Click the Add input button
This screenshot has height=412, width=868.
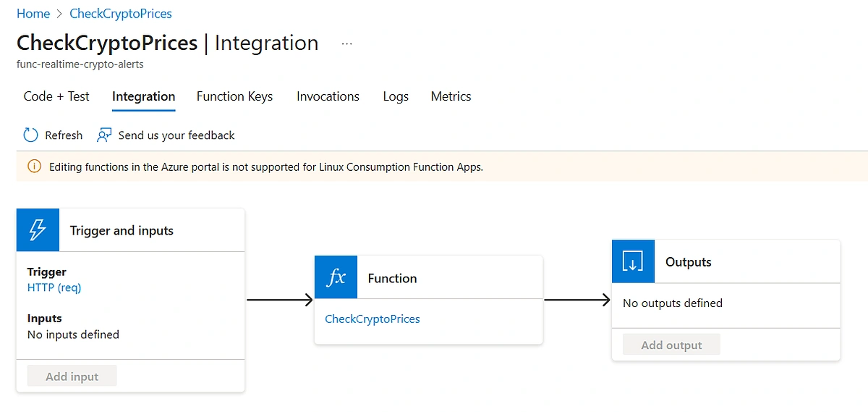pos(72,377)
